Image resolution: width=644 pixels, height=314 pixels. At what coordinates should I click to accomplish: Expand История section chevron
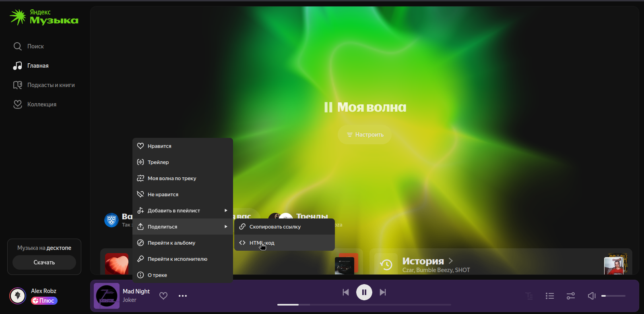(x=451, y=261)
